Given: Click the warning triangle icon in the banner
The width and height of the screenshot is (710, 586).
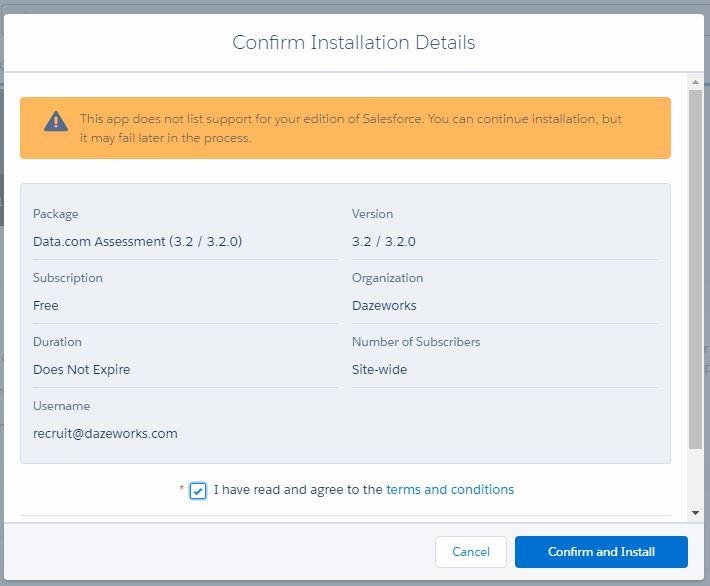Looking at the screenshot, I should 56,121.
